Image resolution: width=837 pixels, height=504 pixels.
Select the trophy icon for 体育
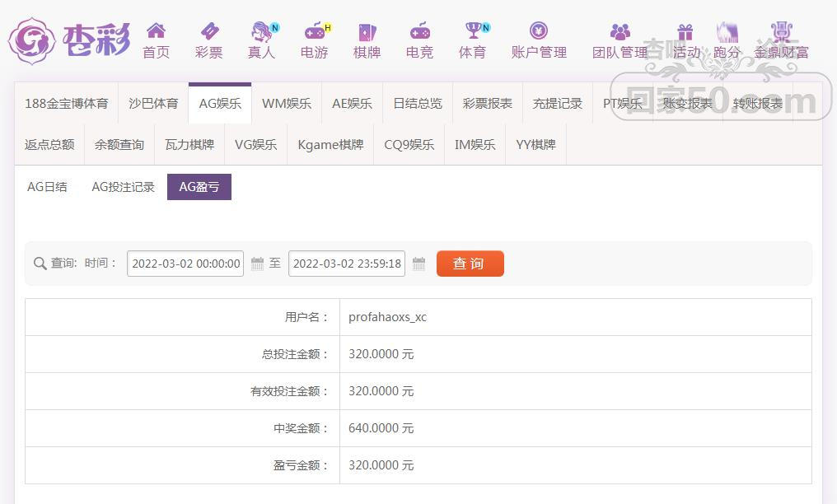[473, 31]
